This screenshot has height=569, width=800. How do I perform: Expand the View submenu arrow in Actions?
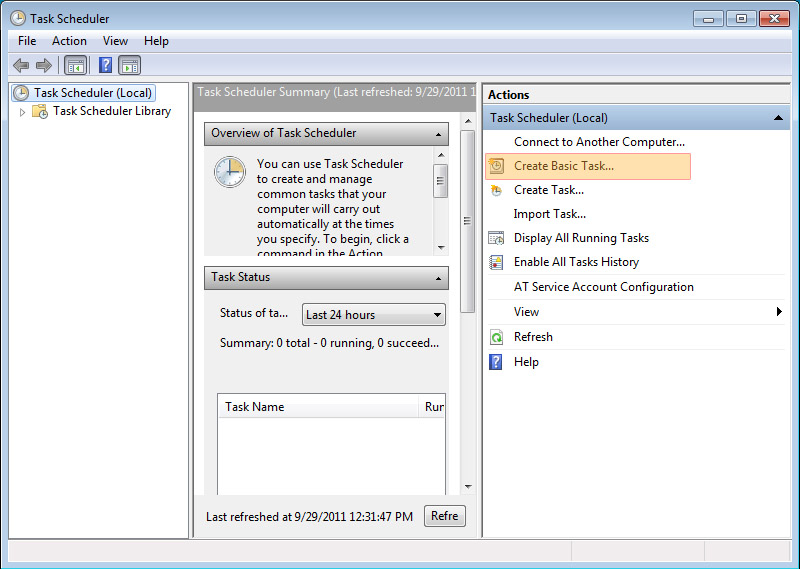click(779, 311)
